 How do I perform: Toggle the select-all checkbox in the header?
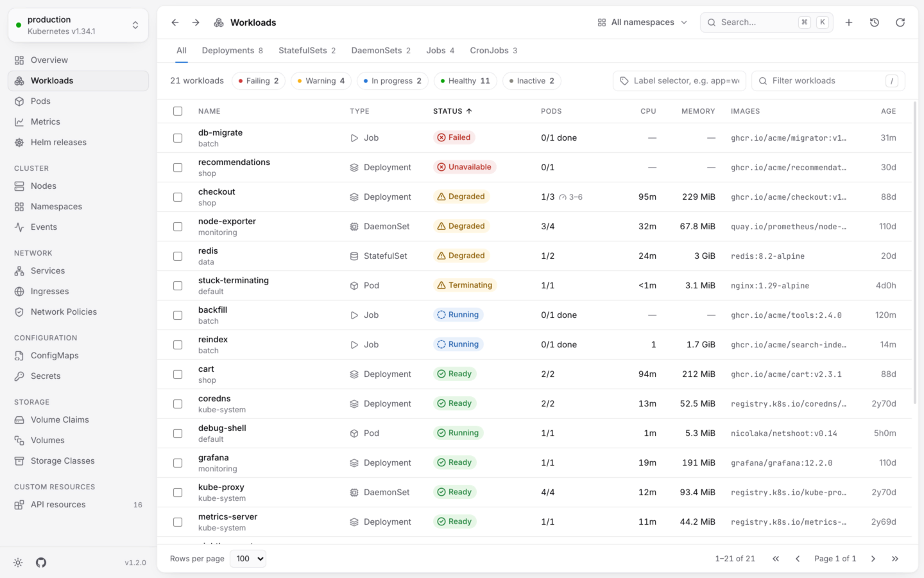click(x=178, y=111)
